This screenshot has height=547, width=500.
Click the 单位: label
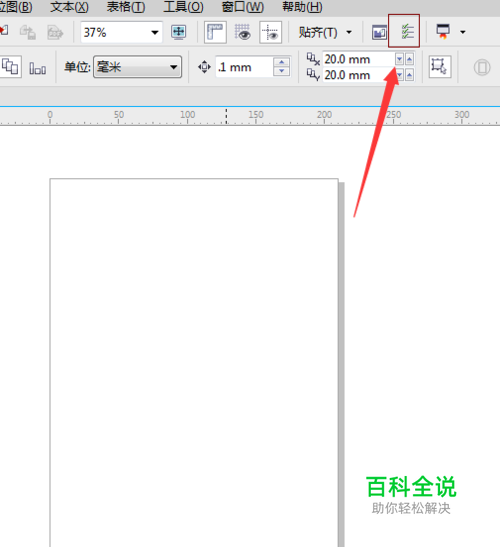(77, 67)
